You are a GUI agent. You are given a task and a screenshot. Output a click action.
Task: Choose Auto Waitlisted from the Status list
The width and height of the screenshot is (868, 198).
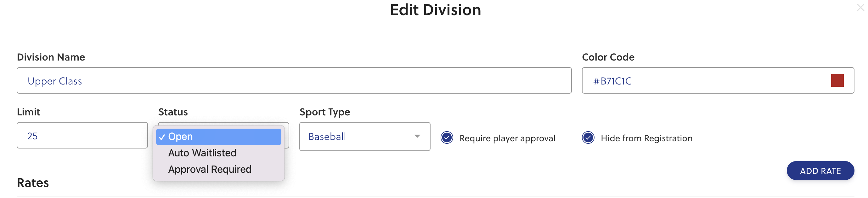click(202, 153)
